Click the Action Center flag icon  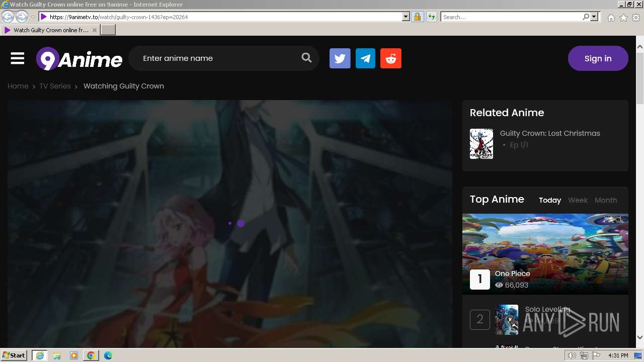coord(596,355)
